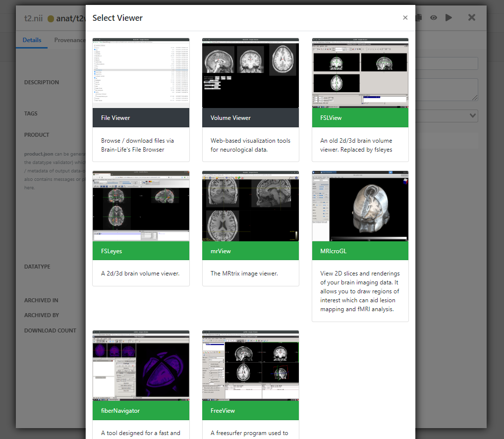Switch to Provenance tab in background window
Image resolution: width=504 pixels, height=439 pixels.
70,40
